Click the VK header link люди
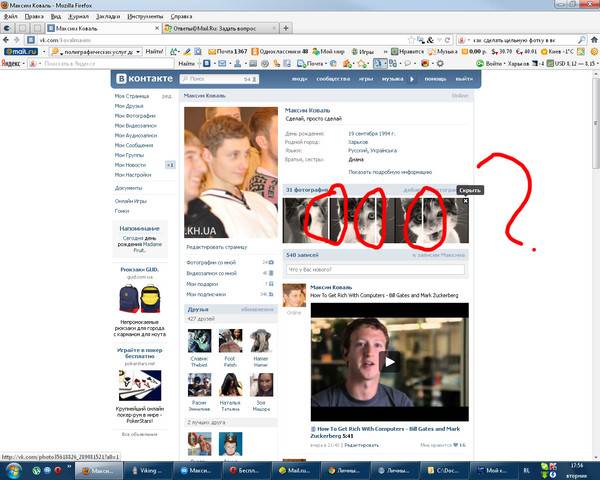This screenshot has height=480, width=600. click(300, 78)
